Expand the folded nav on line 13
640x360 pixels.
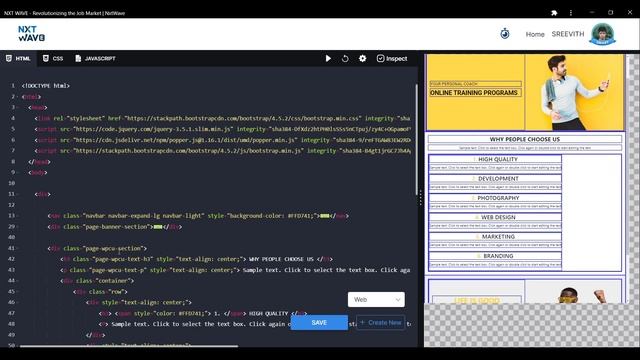tap(324, 216)
